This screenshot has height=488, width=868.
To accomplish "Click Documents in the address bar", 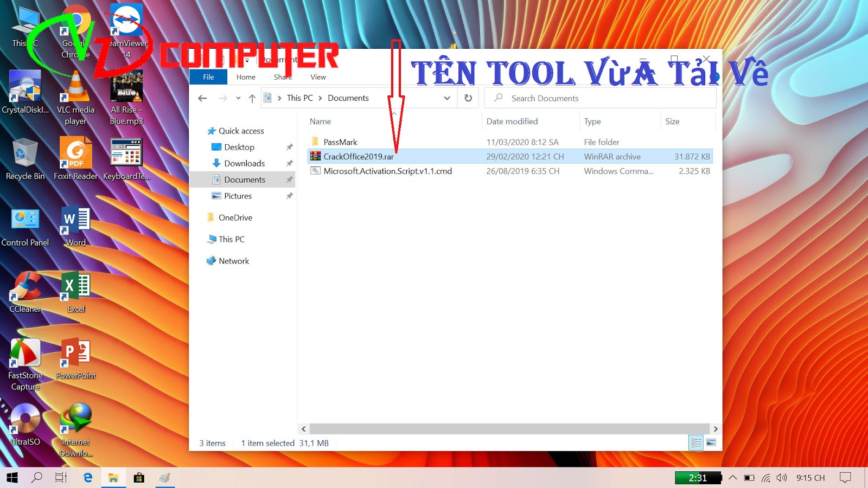I will (x=348, y=98).
